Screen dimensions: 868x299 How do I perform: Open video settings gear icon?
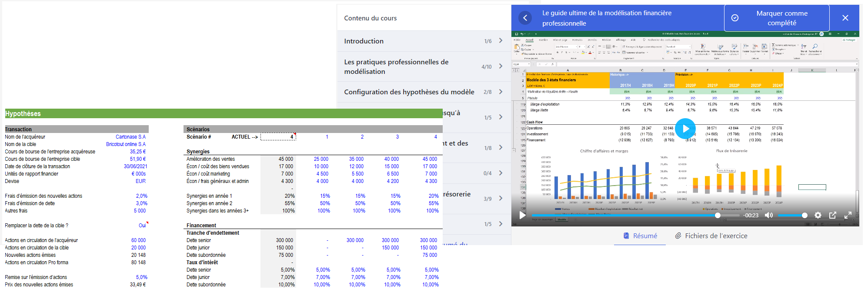coord(818,215)
